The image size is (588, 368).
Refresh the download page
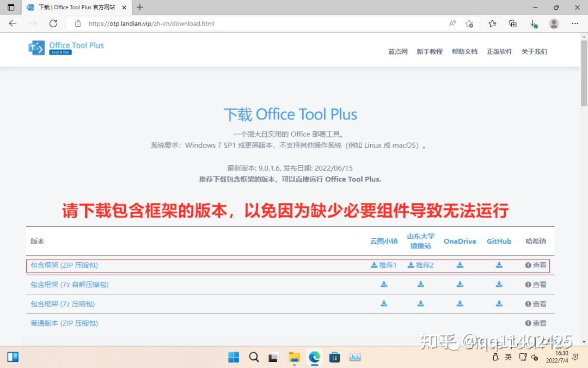pyautogui.click(x=53, y=23)
